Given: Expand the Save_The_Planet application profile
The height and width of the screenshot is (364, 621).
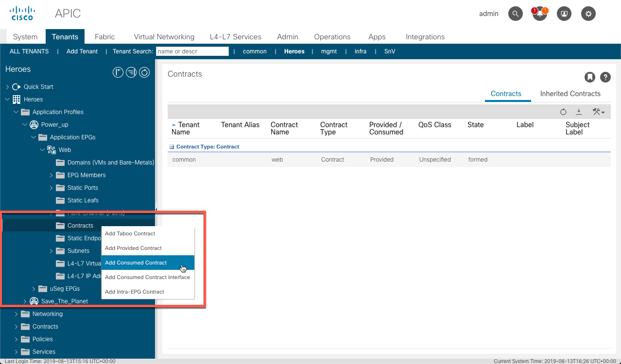Looking at the screenshot, I should [25, 301].
